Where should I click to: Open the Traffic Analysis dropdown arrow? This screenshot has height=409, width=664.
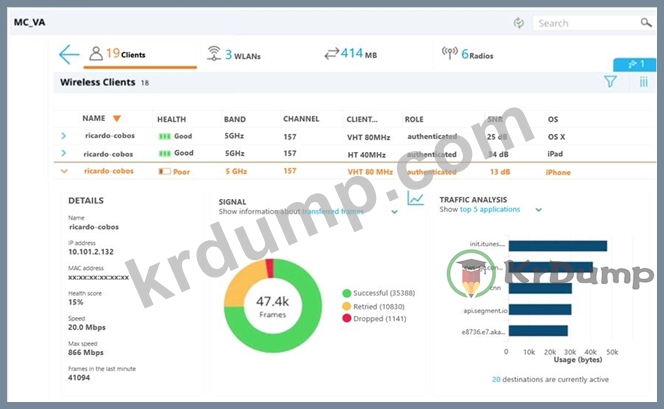pyautogui.click(x=539, y=210)
